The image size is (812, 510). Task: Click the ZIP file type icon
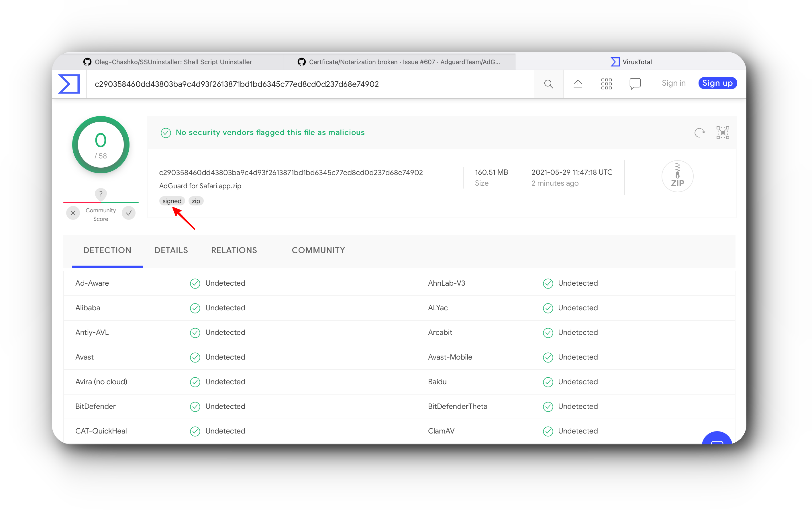[677, 176]
